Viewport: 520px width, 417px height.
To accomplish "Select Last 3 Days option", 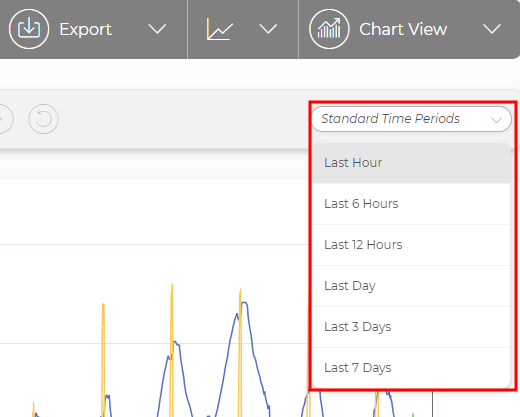I will tap(411, 327).
